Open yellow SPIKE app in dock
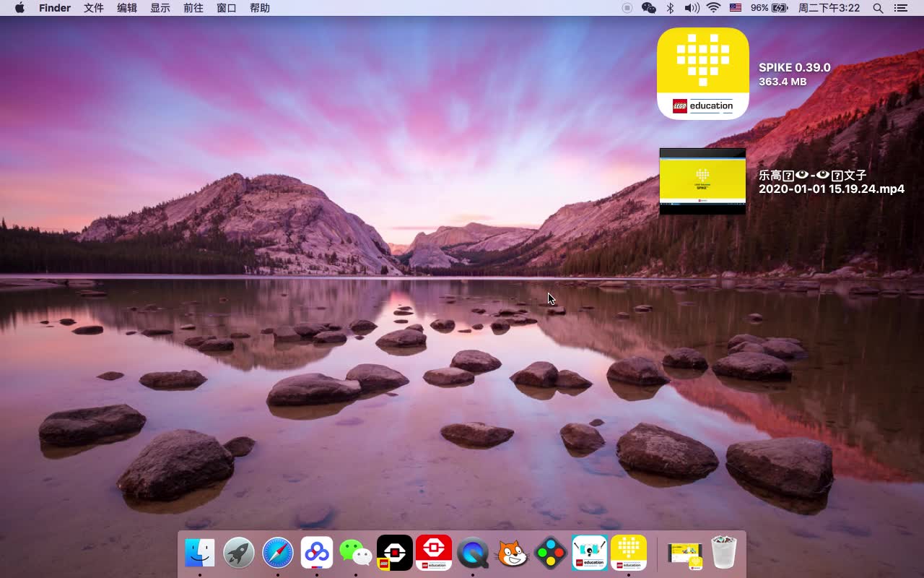 [629, 553]
